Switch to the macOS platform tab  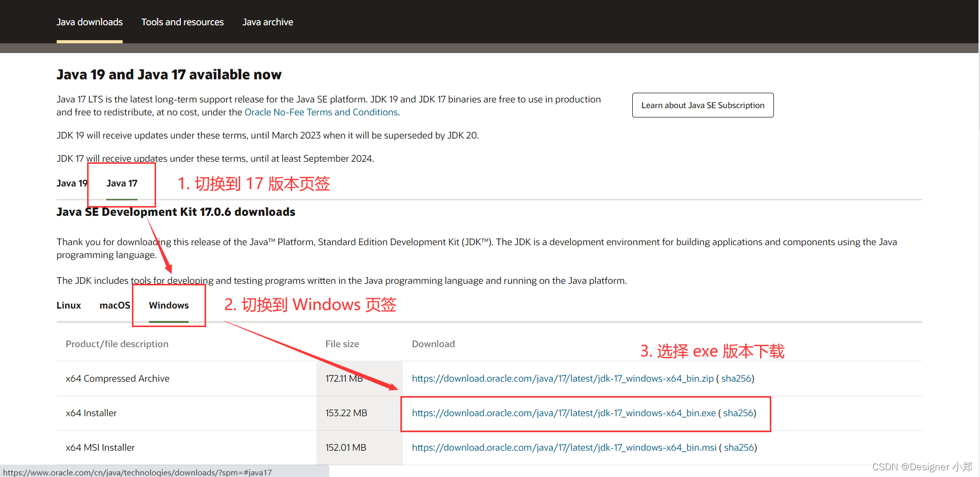click(115, 305)
